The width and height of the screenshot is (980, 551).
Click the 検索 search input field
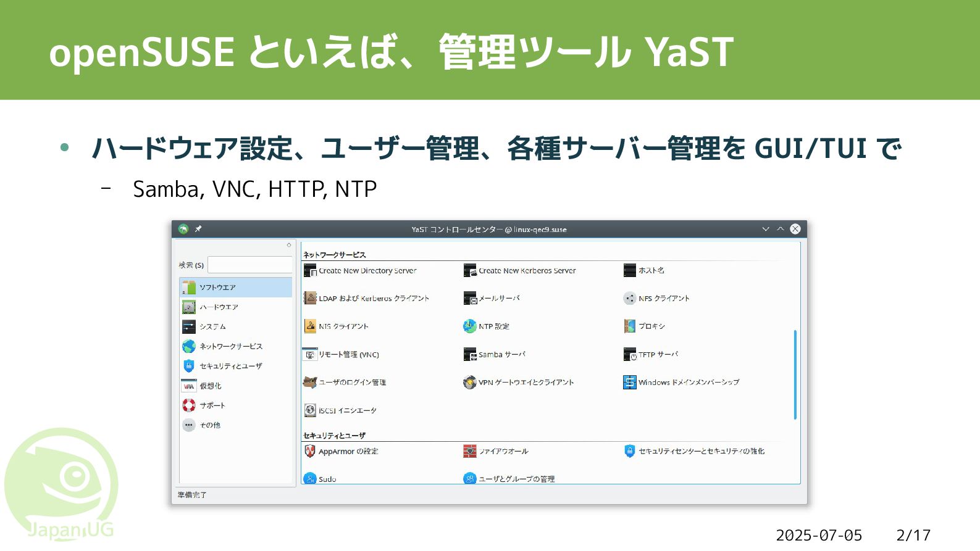click(x=250, y=265)
